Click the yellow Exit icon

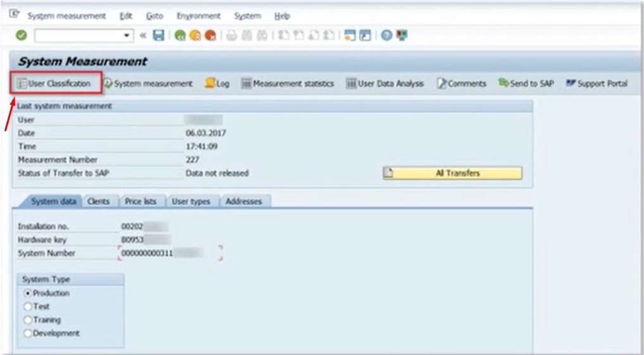click(195, 35)
